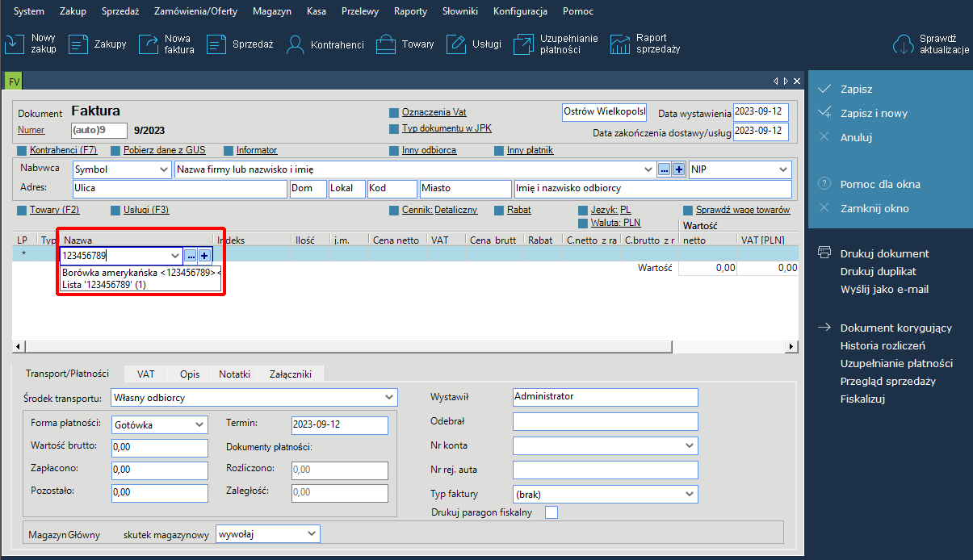Click the Anuluj cross in side panel

(x=824, y=137)
